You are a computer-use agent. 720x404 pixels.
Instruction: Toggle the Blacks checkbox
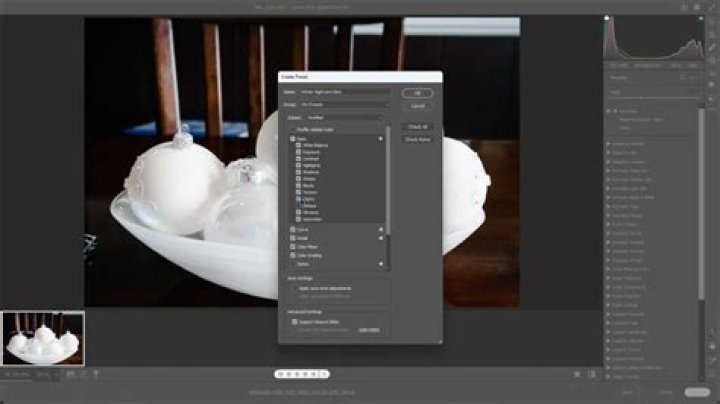[298, 185]
